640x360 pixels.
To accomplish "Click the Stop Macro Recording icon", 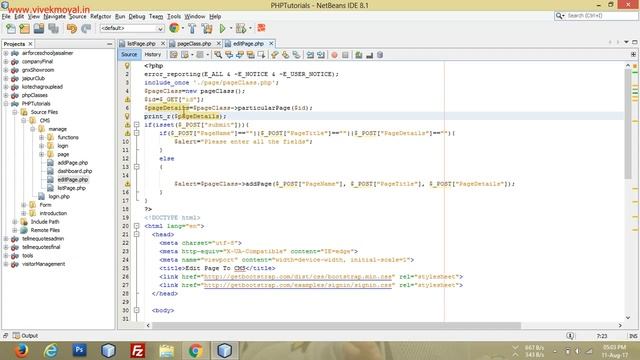I will 345,55.
